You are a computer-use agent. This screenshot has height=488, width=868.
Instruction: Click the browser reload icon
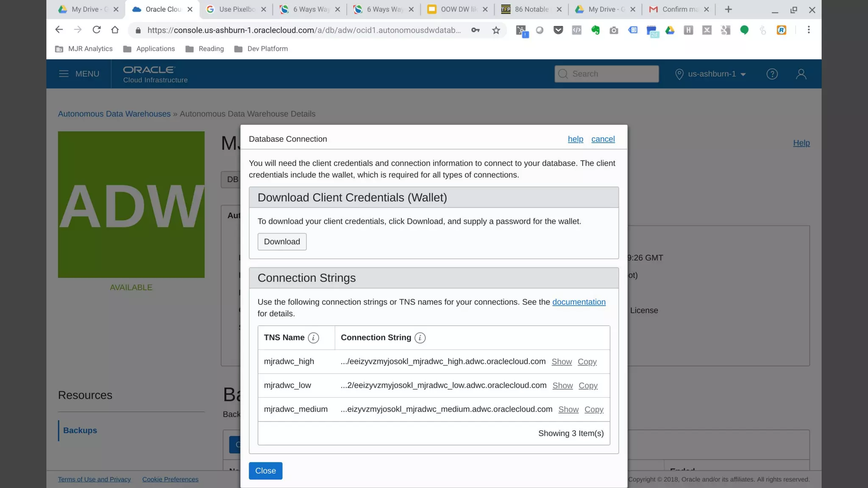[97, 30]
